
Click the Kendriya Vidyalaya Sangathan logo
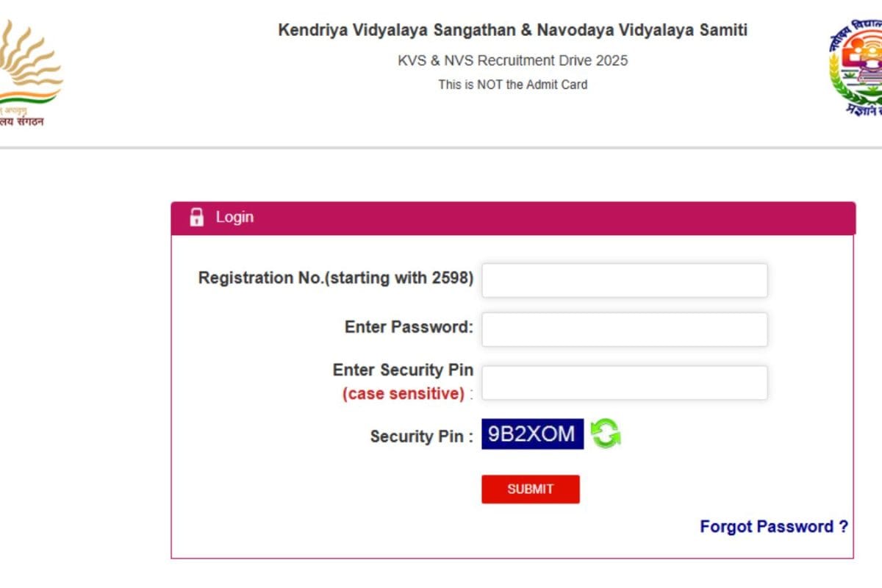29,62
